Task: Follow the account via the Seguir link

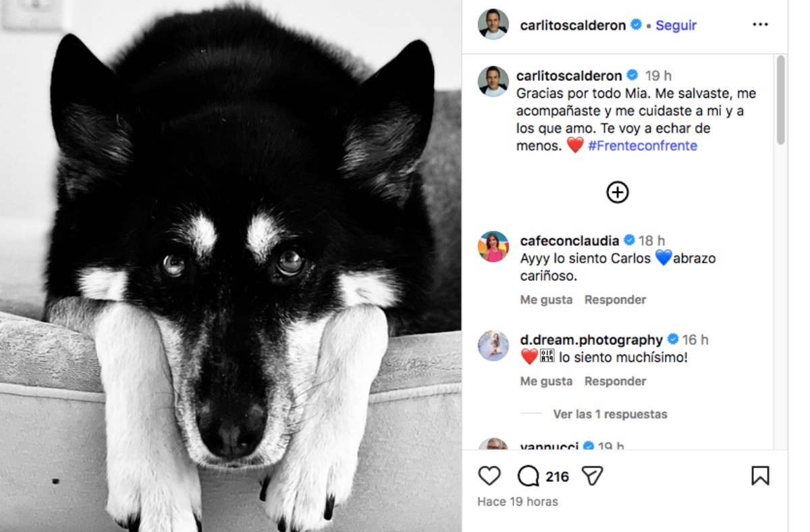Action: coord(676,25)
